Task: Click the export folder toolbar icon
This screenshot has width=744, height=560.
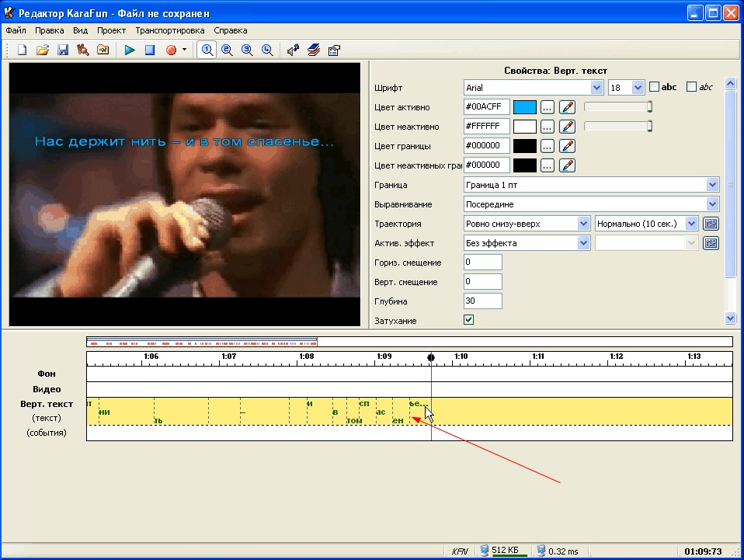Action: (x=103, y=50)
